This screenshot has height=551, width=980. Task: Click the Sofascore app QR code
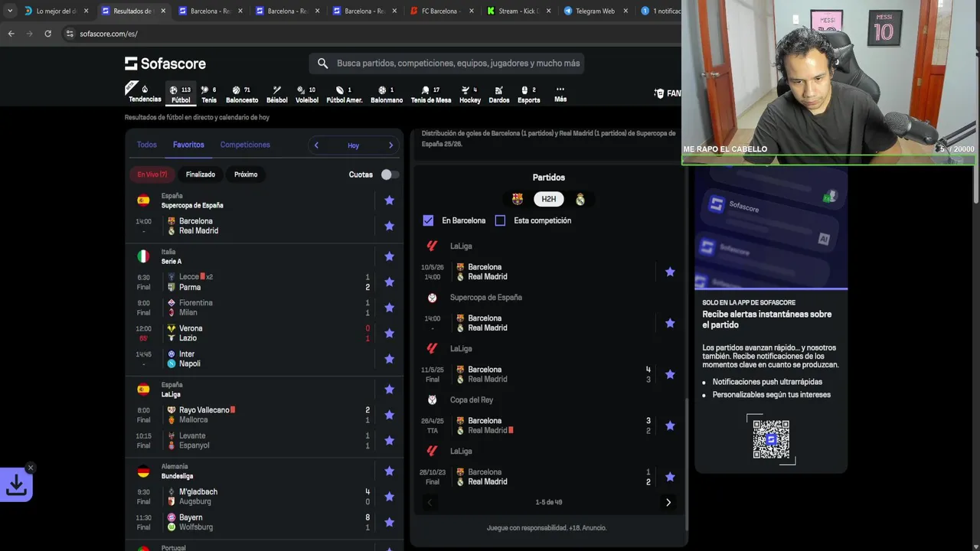click(x=771, y=439)
